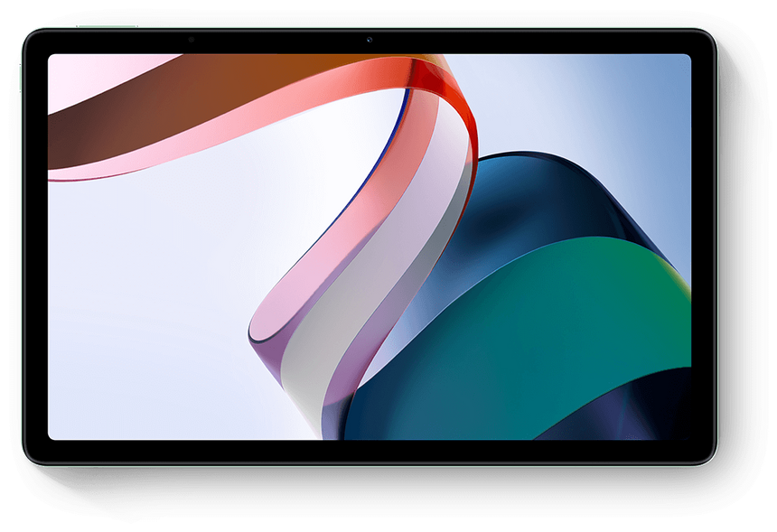Viewport: 777px width, 532px height.
Task: Tap the wallpaper image on the tablet
Action: [370, 246]
